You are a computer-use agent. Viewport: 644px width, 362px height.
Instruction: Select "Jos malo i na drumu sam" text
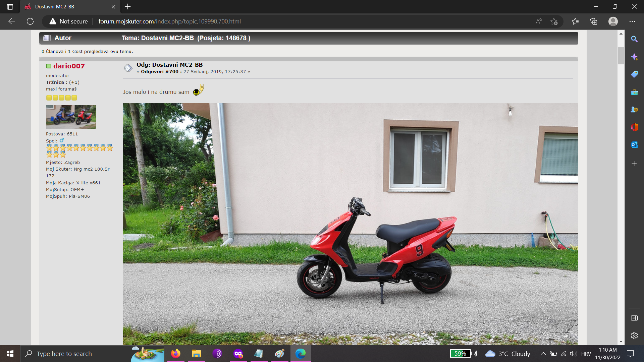click(156, 92)
